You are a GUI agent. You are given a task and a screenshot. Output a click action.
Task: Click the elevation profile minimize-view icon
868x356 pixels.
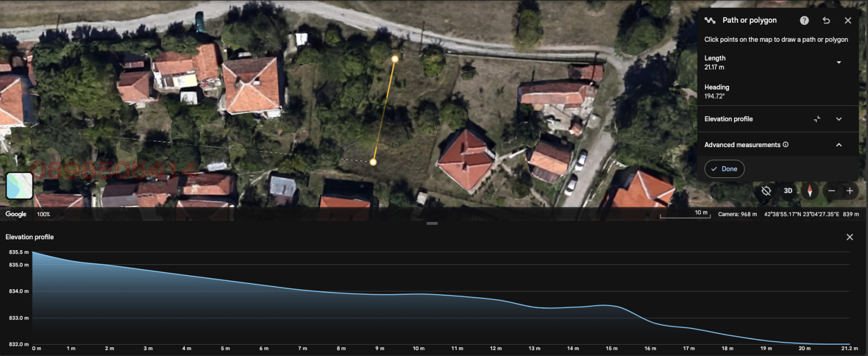tap(817, 119)
